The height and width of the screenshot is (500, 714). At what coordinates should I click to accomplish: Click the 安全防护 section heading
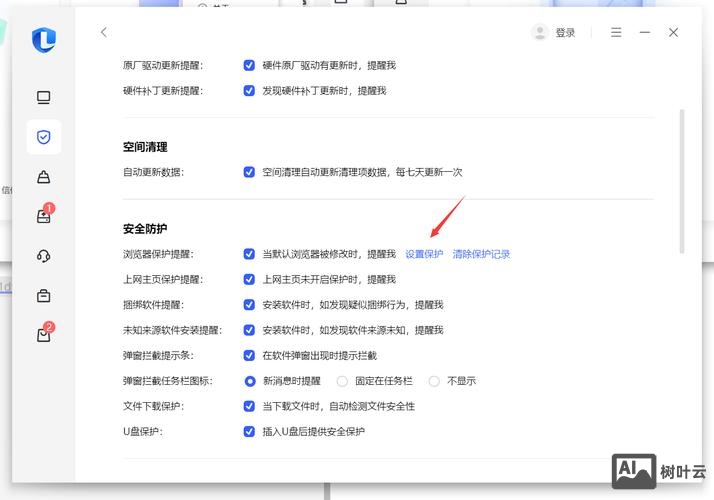[x=145, y=228]
